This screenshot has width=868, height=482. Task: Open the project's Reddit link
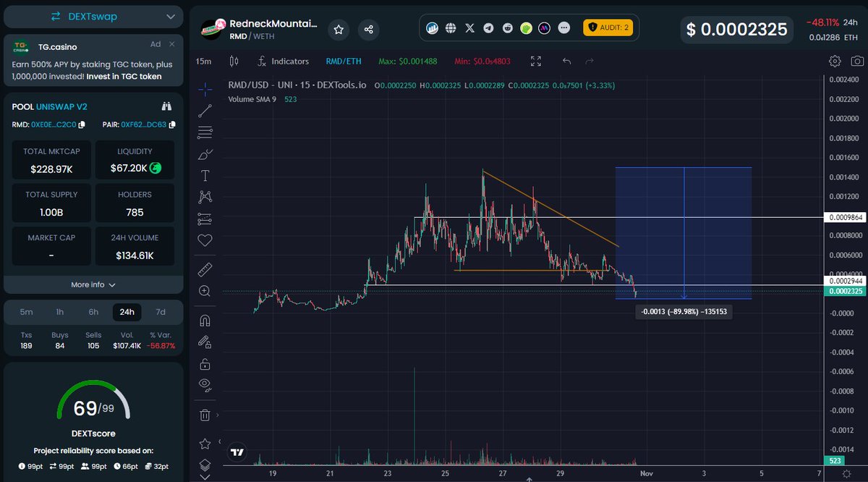[508, 28]
